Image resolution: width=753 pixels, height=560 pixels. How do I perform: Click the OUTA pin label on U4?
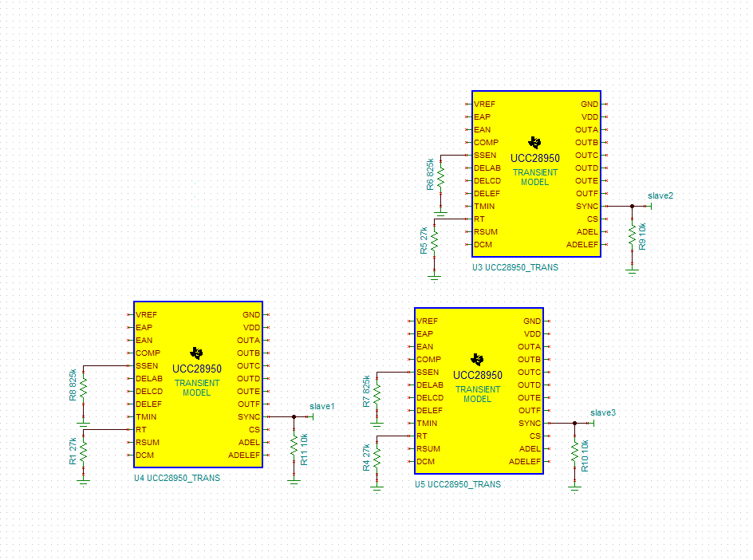(248, 341)
